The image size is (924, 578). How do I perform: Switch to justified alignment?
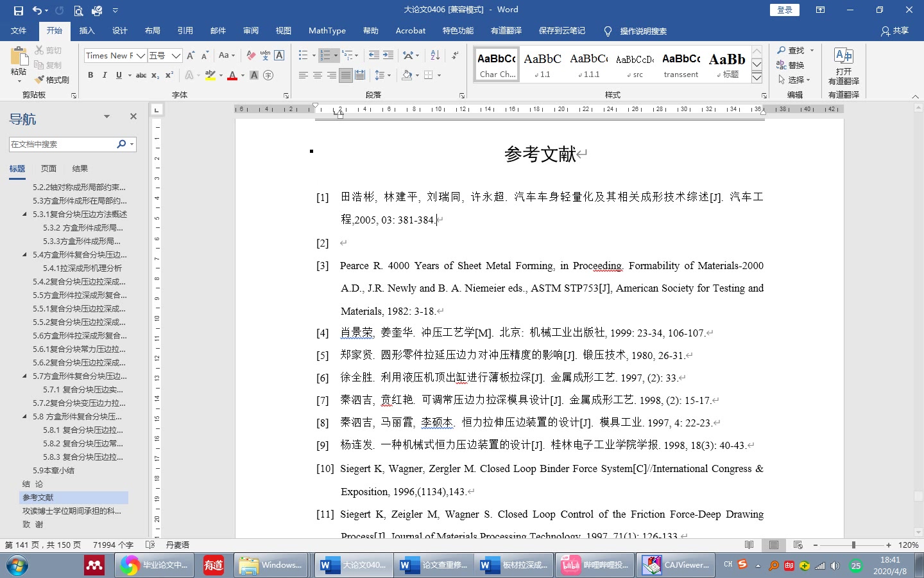click(346, 75)
